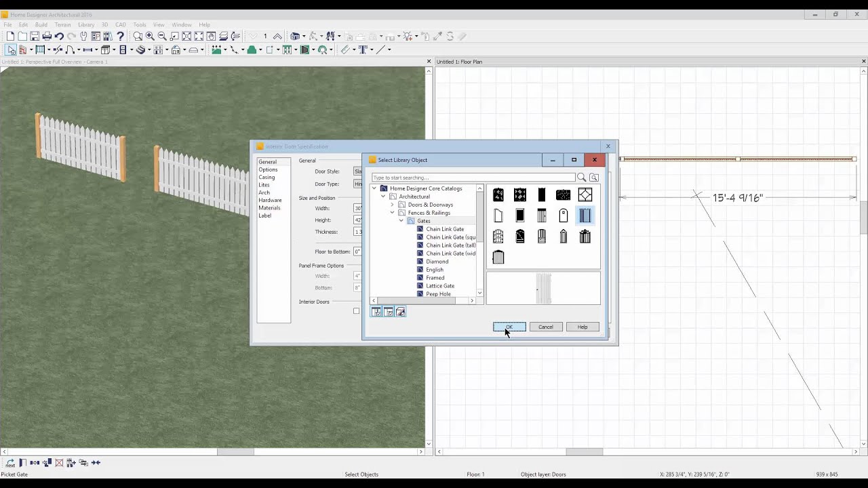Click the red-crossed Delete edit toolbar icon
This screenshot has height=488, width=868.
pyautogui.click(x=59, y=463)
